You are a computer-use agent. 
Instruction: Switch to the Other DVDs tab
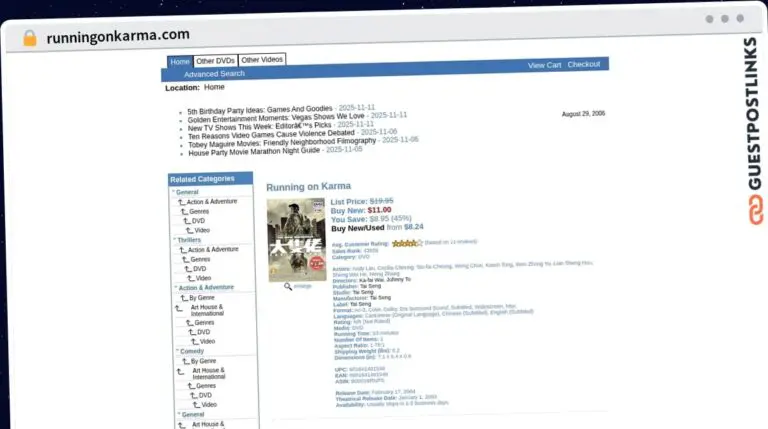[x=216, y=61]
